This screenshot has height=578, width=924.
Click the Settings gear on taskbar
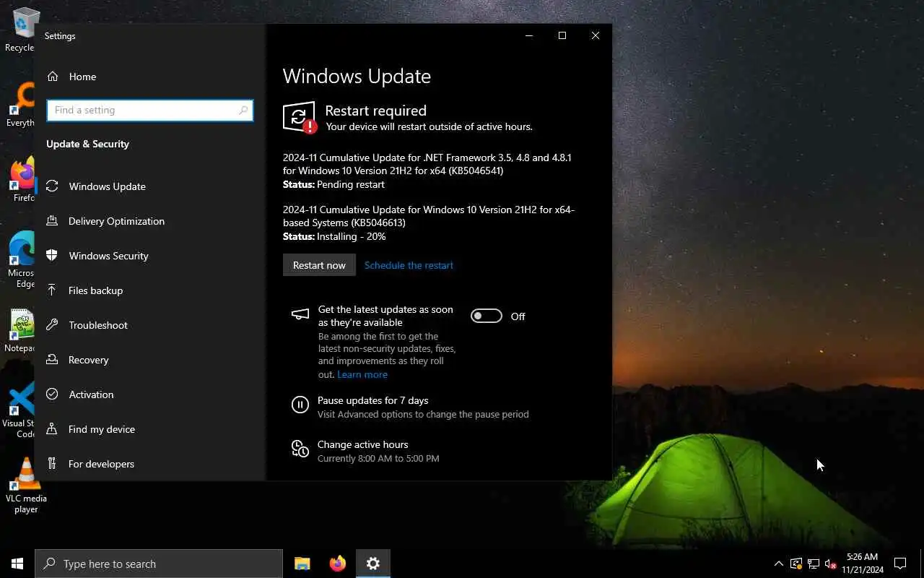click(x=373, y=564)
